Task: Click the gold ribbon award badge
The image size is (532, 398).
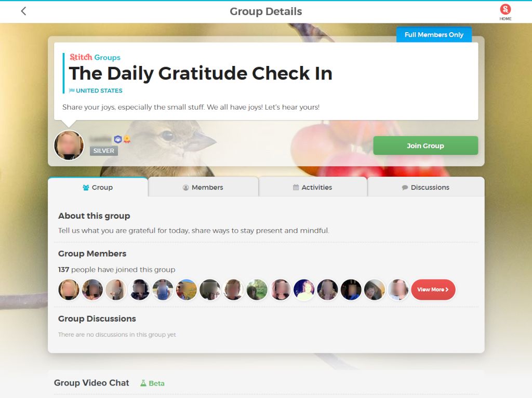Action: coord(127,139)
